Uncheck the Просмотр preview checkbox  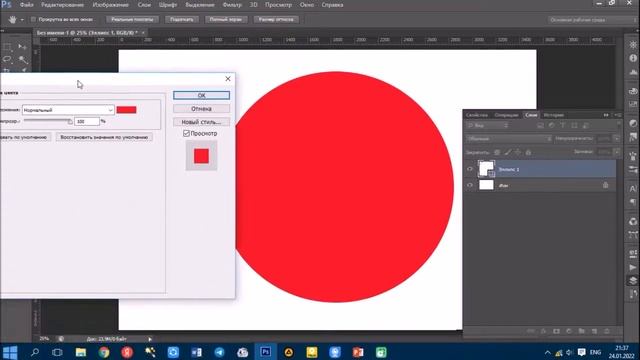point(187,133)
